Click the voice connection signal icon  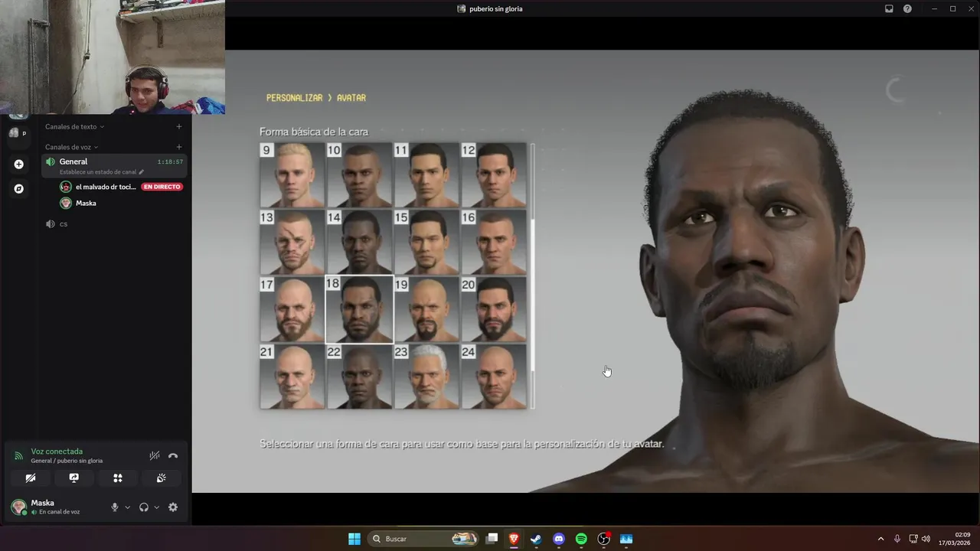click(x=19, y=455)
